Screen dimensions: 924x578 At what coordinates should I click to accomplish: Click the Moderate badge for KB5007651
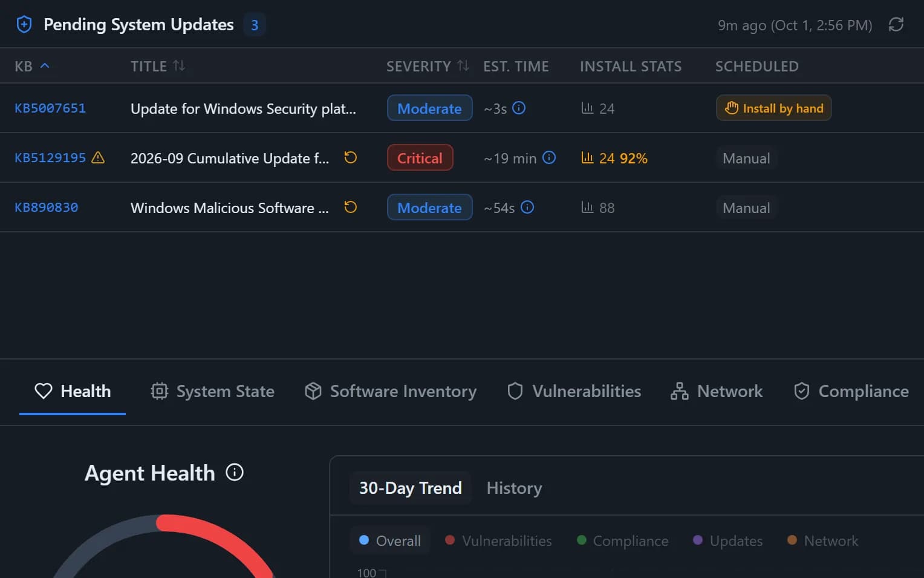tap(429, 108)
